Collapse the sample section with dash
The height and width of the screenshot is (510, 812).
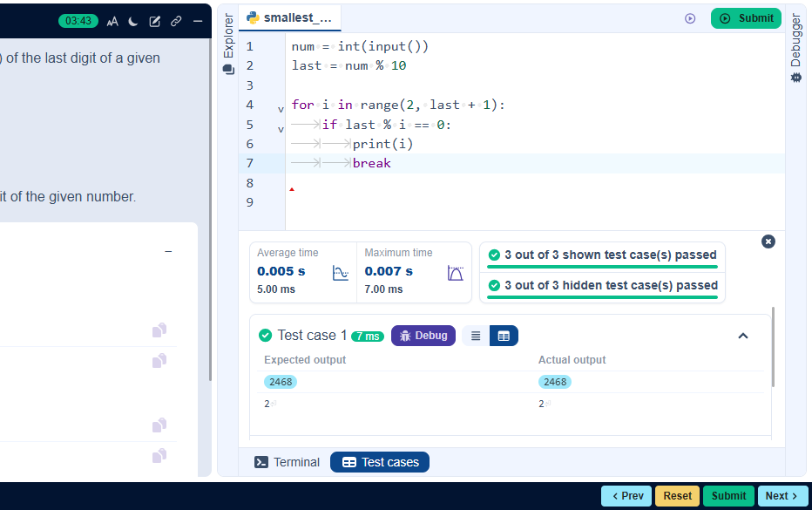point(168,252)
